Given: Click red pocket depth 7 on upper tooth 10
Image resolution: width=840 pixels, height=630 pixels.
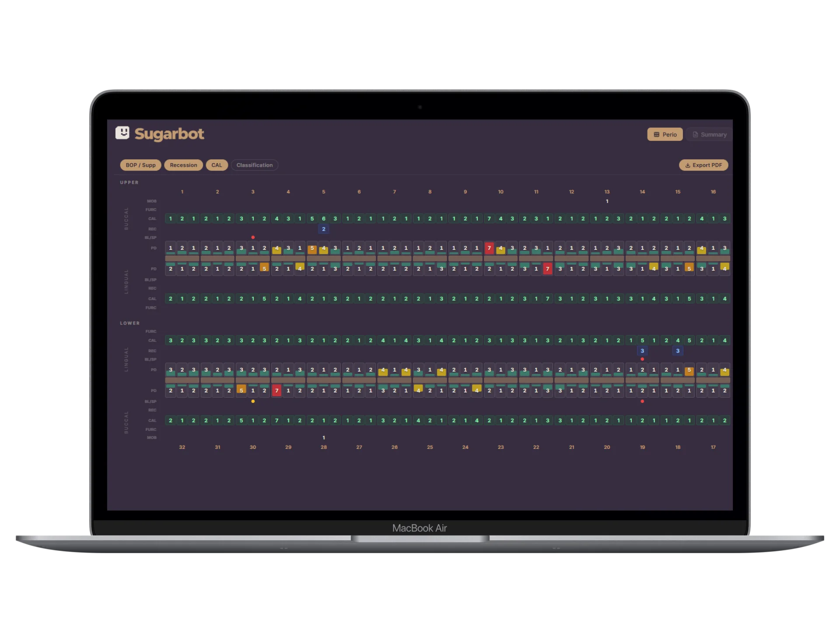Looking at the screenshot, I should pyautogui.click(x=489, y=248).
